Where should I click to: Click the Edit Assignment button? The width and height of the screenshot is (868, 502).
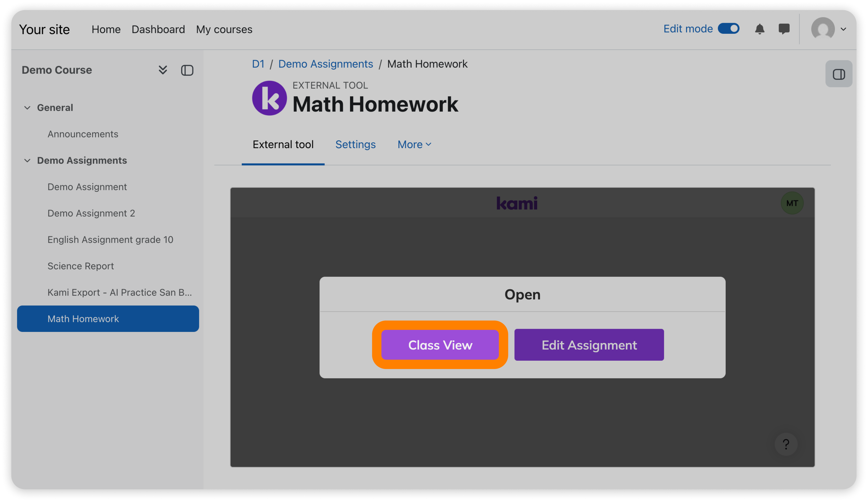(589, 345)
